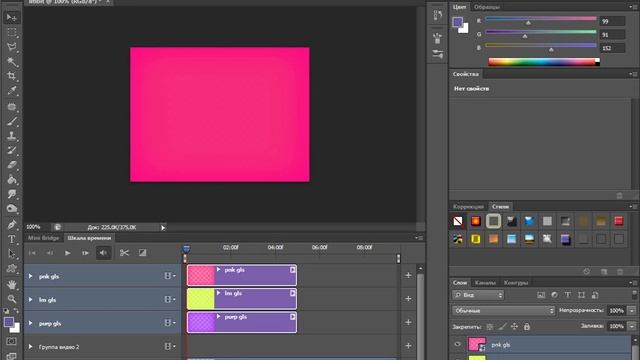Select the Move tool

click(x=11, y=18)
